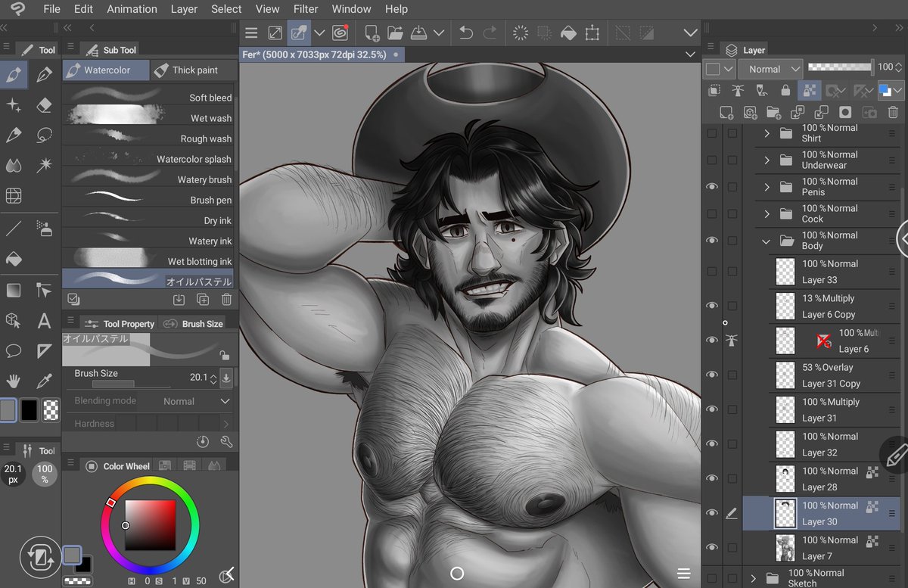Pick the Lasso selection tool

point(45,135)
